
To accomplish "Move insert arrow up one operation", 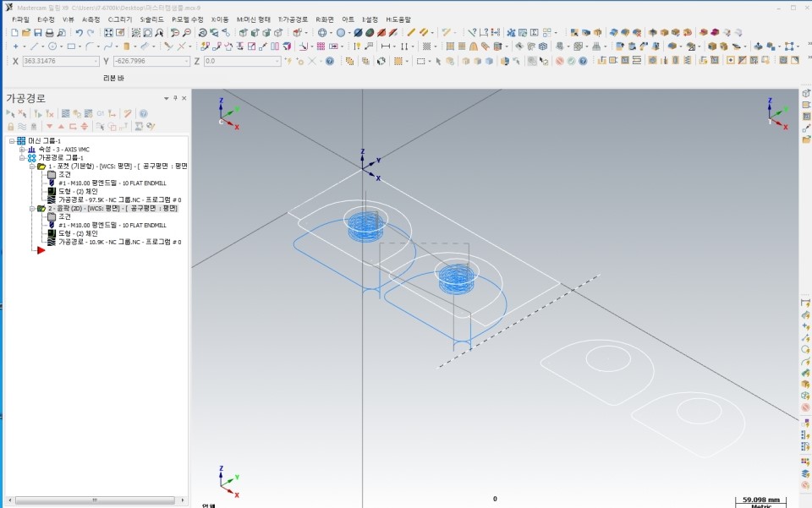I will tap(61, 126).
